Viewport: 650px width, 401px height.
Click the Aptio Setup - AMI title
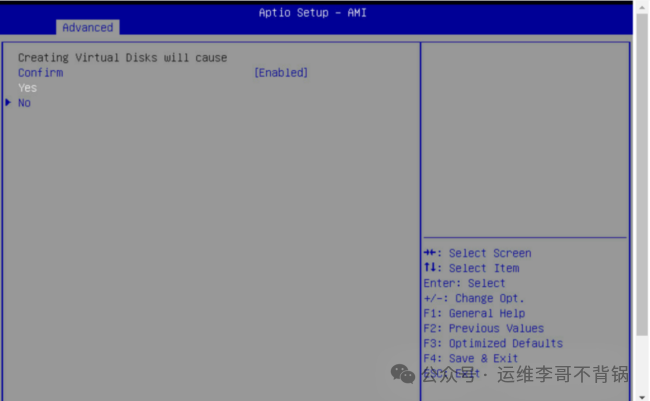[313, 12]
